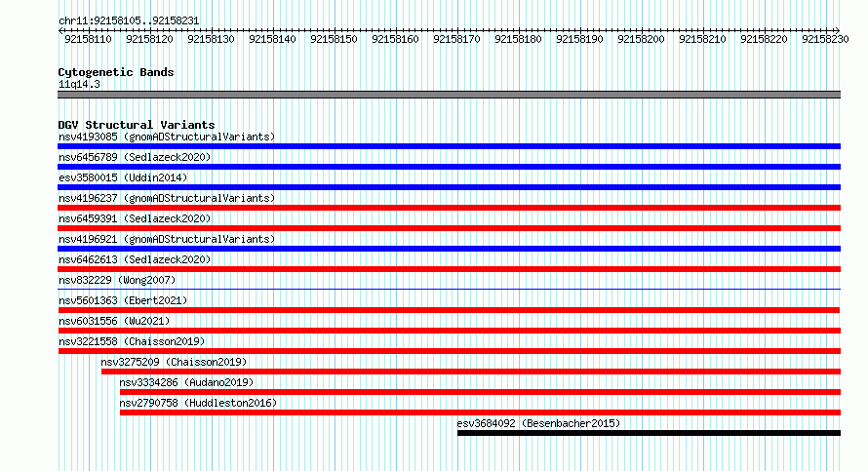The image size is (868, 471).
Task: Click ruler position 92158160
Action: [395, 39]
